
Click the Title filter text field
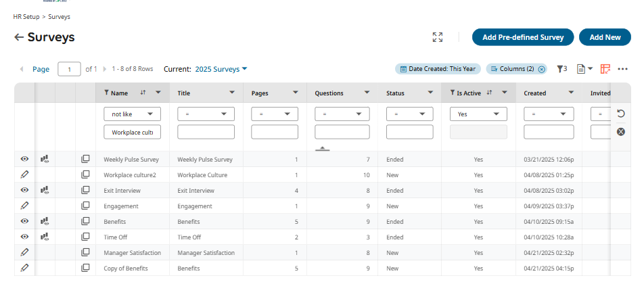click(x=206, y=132)
